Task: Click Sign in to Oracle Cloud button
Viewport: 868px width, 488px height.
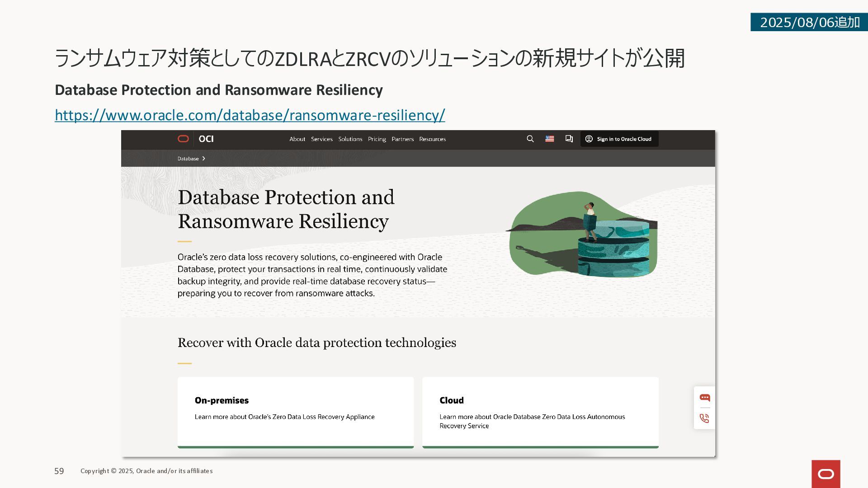Action: pyautogui.click(x=619, y=139)
